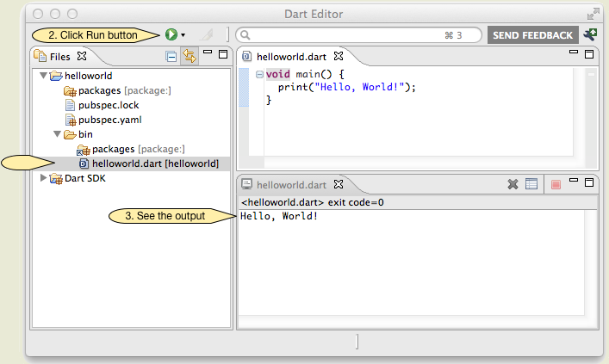The width and height of the screenshot is (609, 364).
Task: Click the green Run button
Action: pos(171,34)
